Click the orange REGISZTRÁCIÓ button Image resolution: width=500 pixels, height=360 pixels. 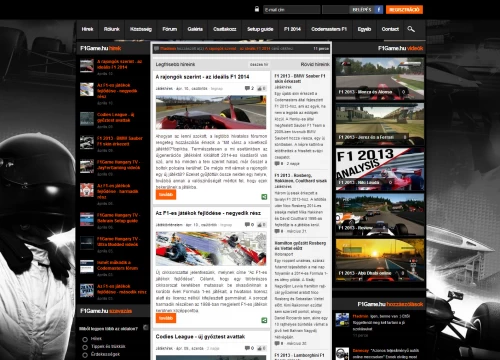404,10
